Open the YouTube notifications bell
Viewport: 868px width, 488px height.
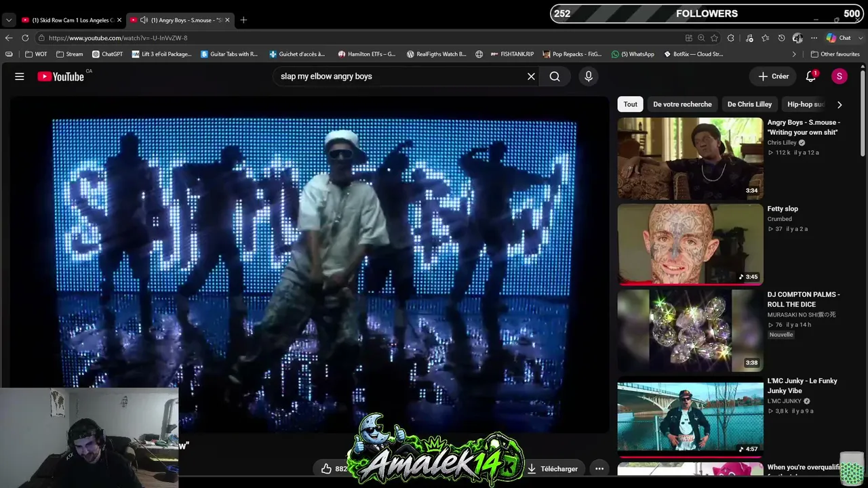coord(810,77)
